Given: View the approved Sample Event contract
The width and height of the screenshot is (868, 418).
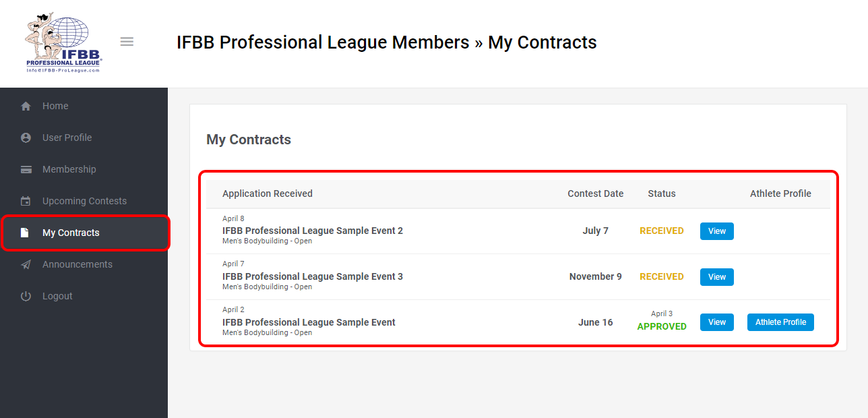Looking at the screenshot, I should click(716, 322).
